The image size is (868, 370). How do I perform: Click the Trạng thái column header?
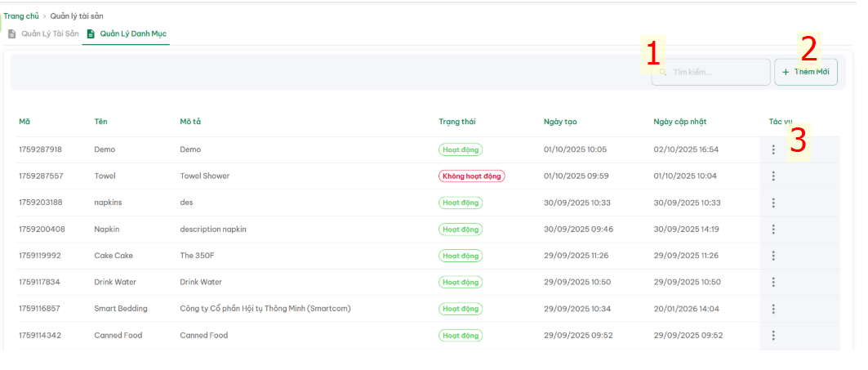[456, 122]
